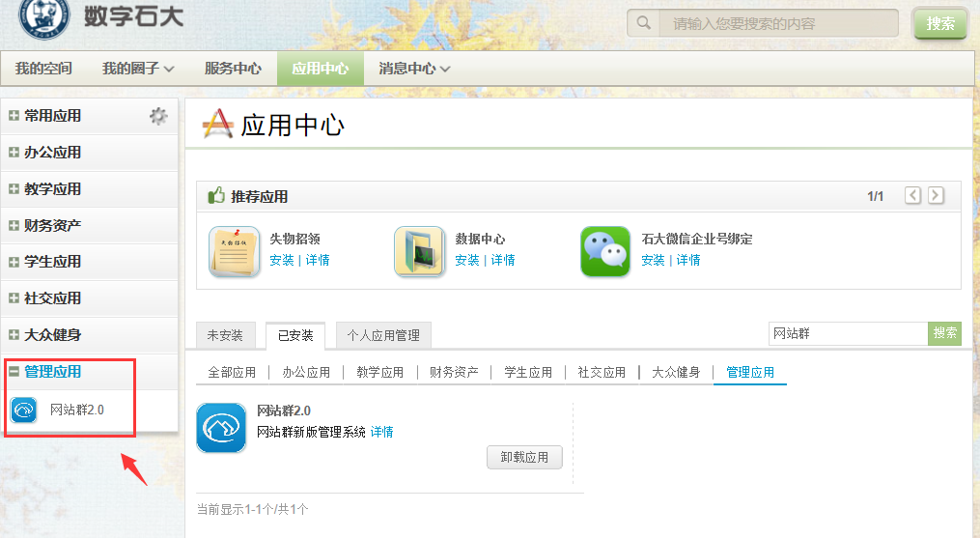The height and width of the screenshot is (538, 980).
Task: Click the 失物招领 notepad icon
Action: pos(235,252)
